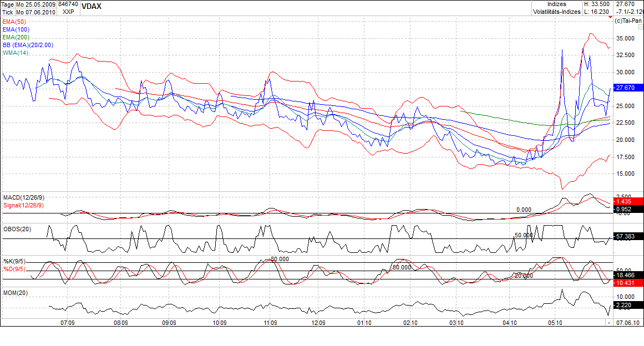Click the '01 10' date axis label
The height and width of the screenshot is (346, 644).
point(364,323)
